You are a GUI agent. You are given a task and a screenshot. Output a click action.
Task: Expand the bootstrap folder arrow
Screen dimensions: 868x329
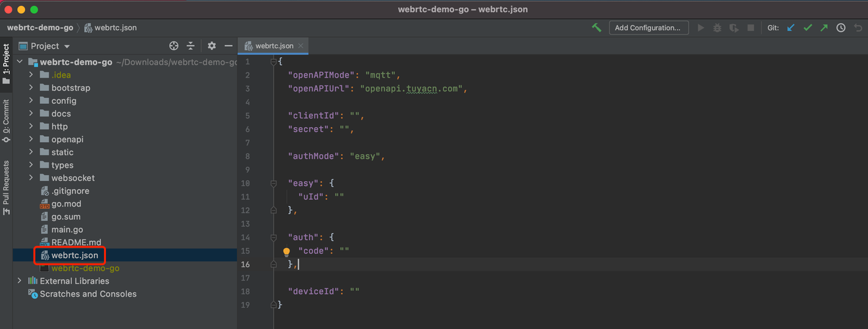click(31, 88)
